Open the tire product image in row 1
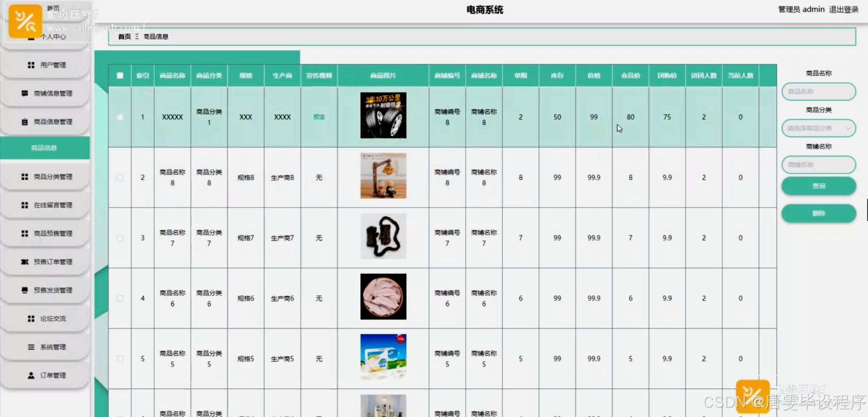 tap(383, 115)
